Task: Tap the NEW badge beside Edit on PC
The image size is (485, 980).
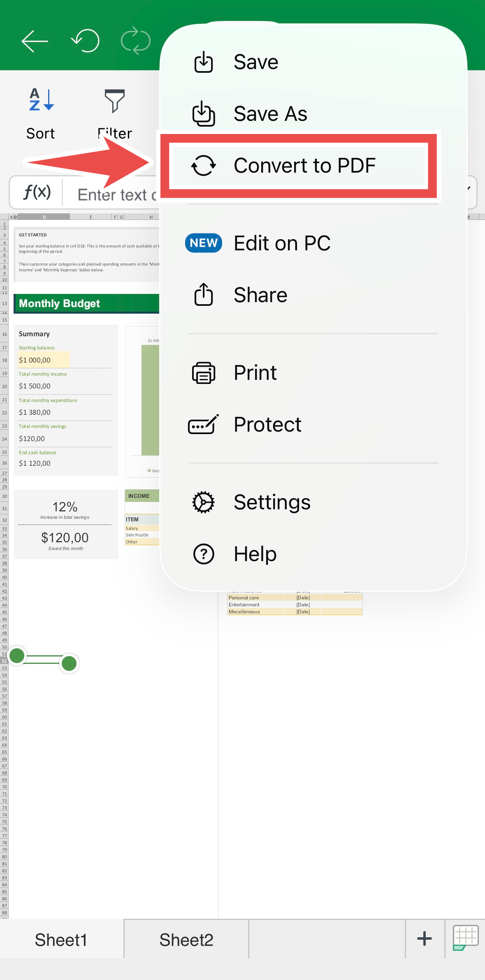Action: 204,243
